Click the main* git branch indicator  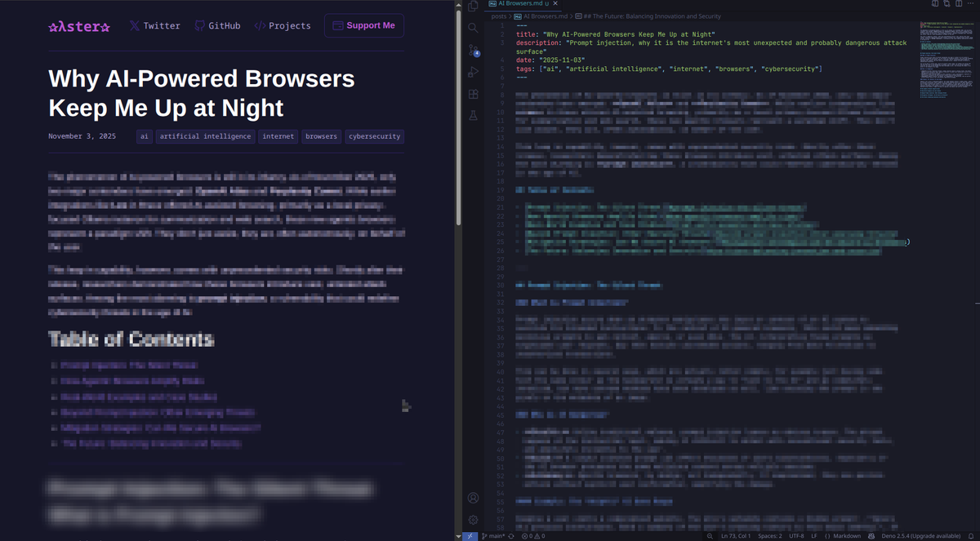[492, 536]
